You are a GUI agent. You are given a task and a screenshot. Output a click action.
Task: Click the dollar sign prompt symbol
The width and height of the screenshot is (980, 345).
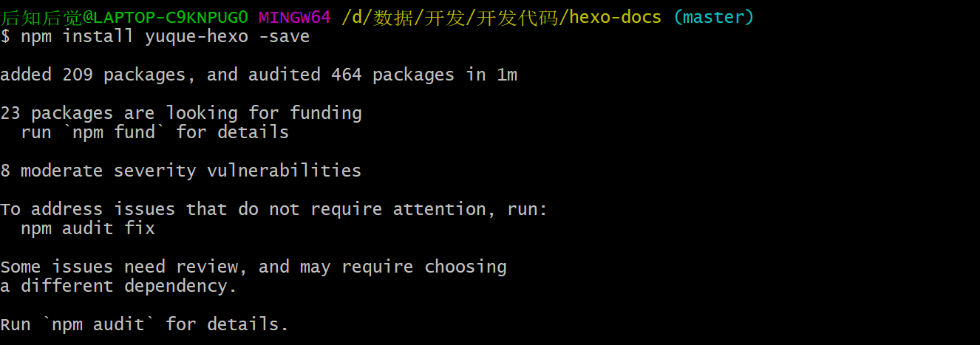point(5,36)
